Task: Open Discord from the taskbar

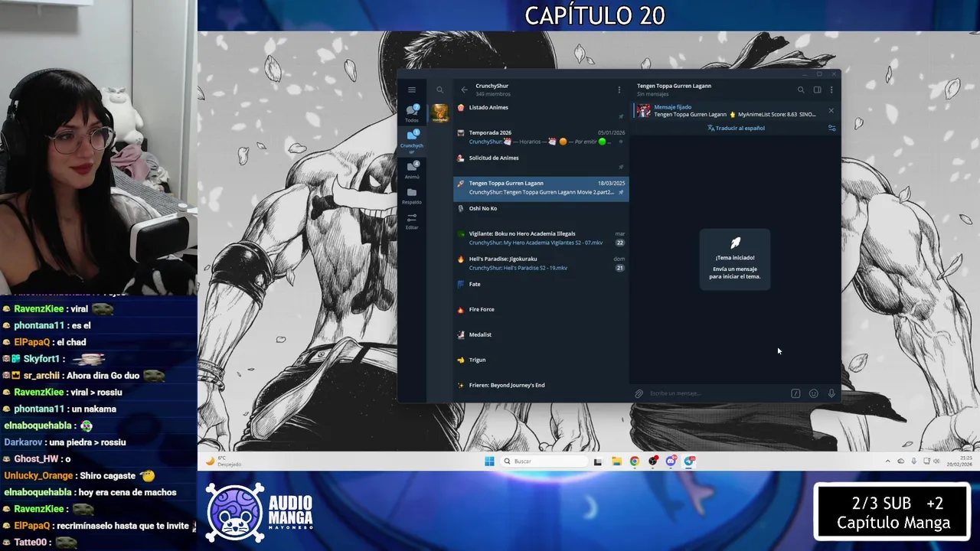Action: (671, 461)
